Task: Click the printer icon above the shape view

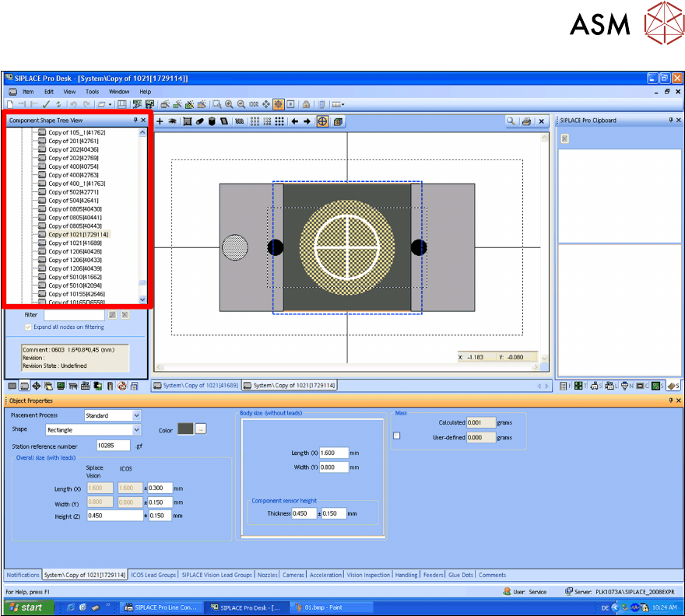Action: pos(527,121)
